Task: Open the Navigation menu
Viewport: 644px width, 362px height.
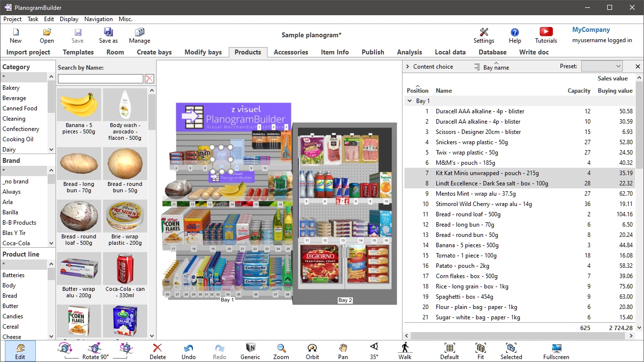Action: coord(98,19)
